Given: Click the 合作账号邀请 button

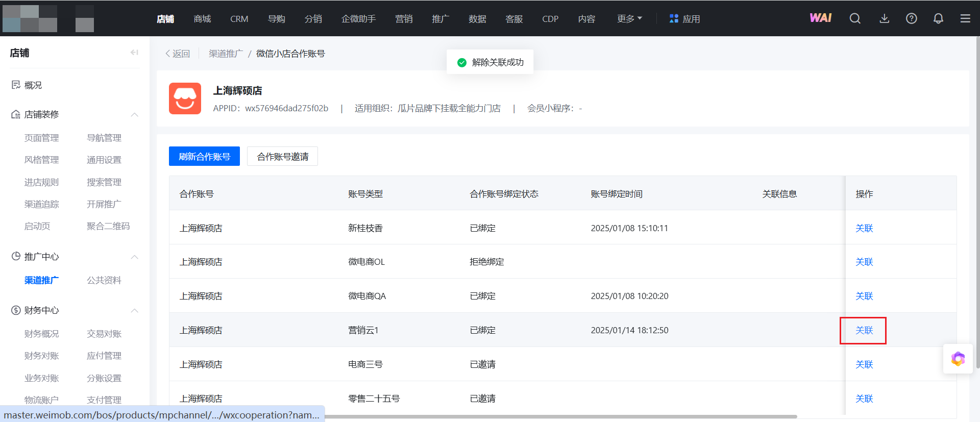Looking at the screenshot, I should pyautogui.click(x=282, y=157).
